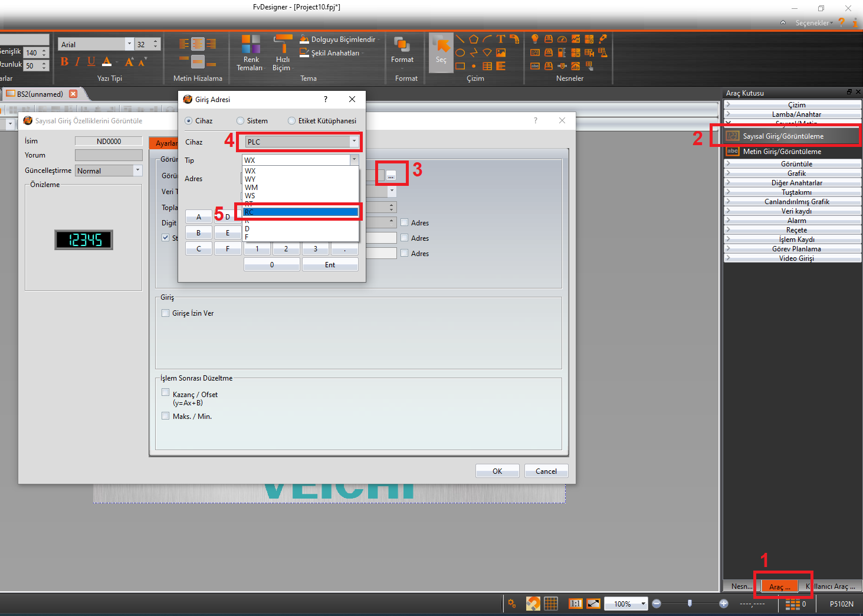The width and height of the screenshot is (863, 616).
Task: Open the Cihaz PLC dropdown
Action: coord(353,142)
